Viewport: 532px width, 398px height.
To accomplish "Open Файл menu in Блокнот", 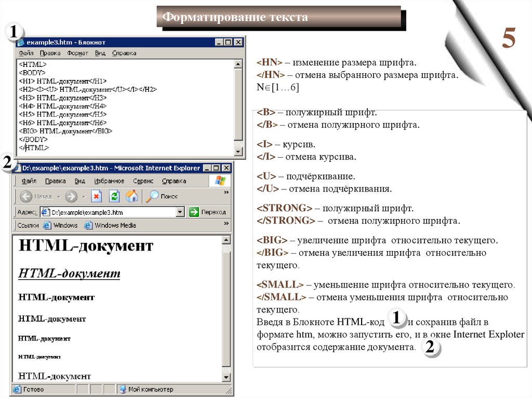I will [26, 53].
